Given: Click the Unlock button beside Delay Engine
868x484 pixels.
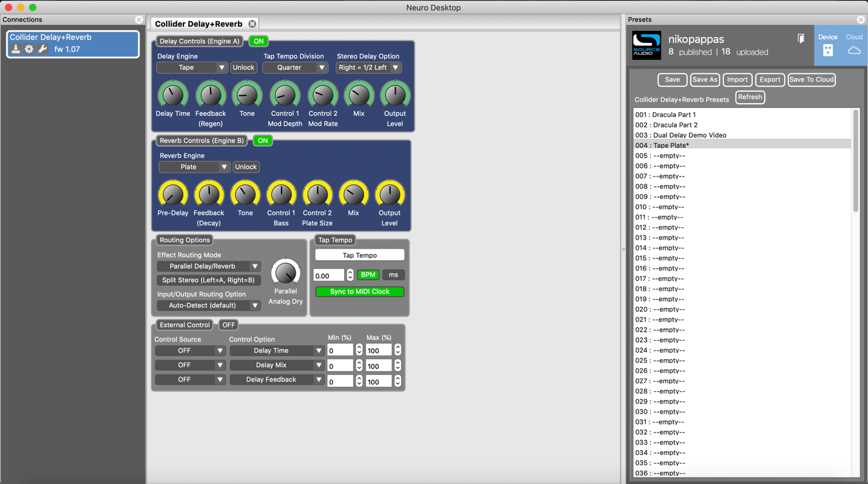Looking at the screenshot, I should tap(243, 67).
